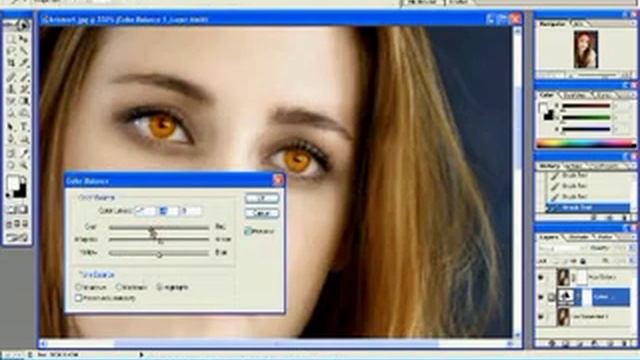The height and width of the screenshot is (360, 640).
Task: Switch to Quick Mask mode in toolbox
Action: coord(23,210)
